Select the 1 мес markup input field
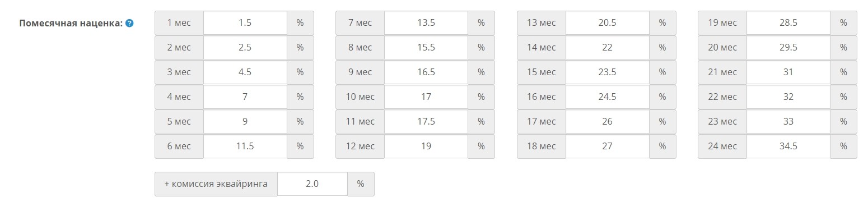868x206 pixels. point(245,23)
